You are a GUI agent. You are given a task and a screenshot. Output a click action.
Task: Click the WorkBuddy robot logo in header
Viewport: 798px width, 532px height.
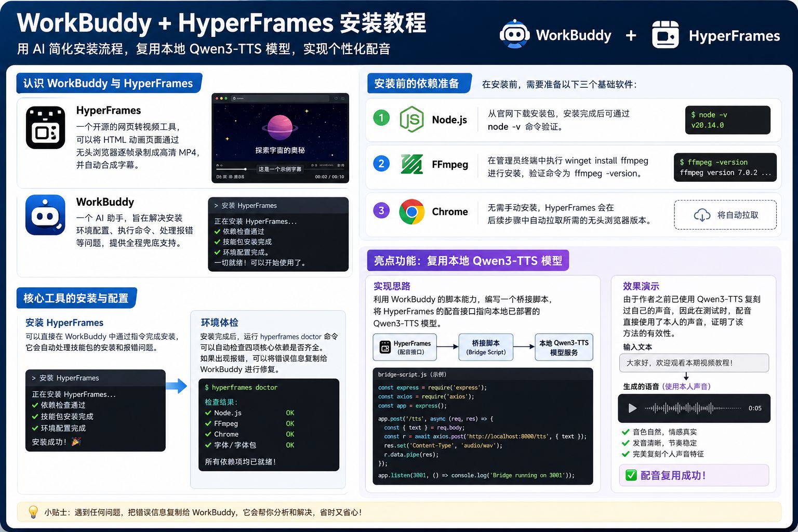tap(514, 35)
